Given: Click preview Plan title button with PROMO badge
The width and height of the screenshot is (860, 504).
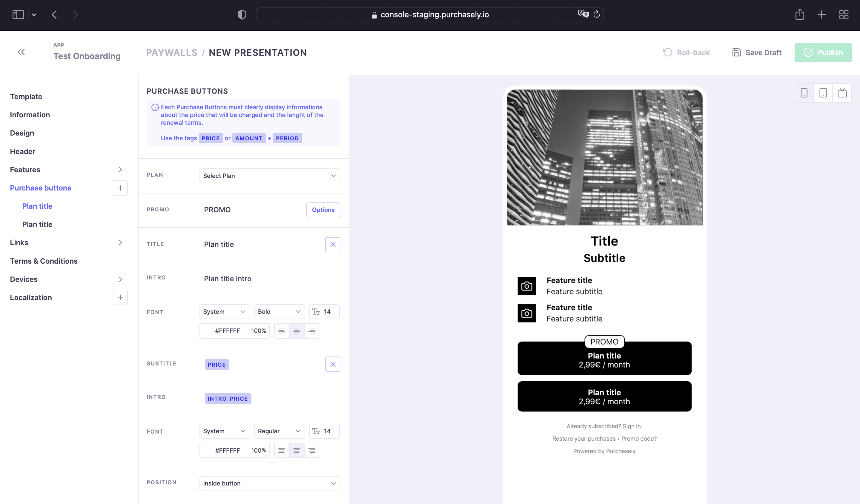Looking at the screenshot, I should (x=604, y=359).
